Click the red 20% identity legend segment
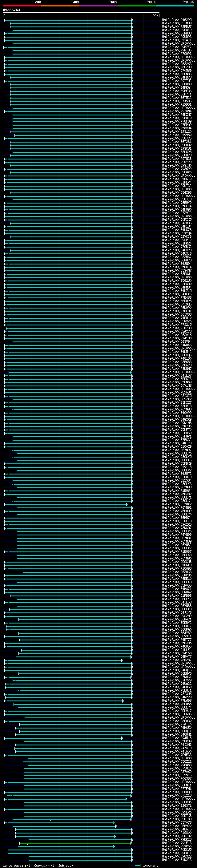The width and height of the screenshot is (197, 868). tap(22, 6)
